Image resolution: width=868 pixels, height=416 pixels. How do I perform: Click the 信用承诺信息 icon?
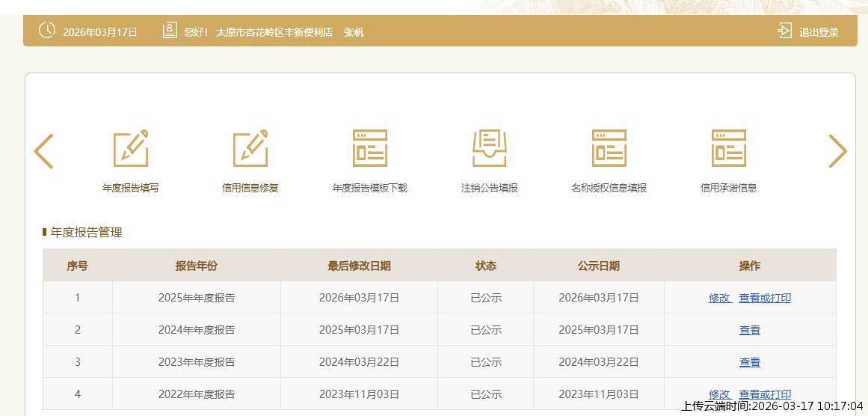click(729, 148)
